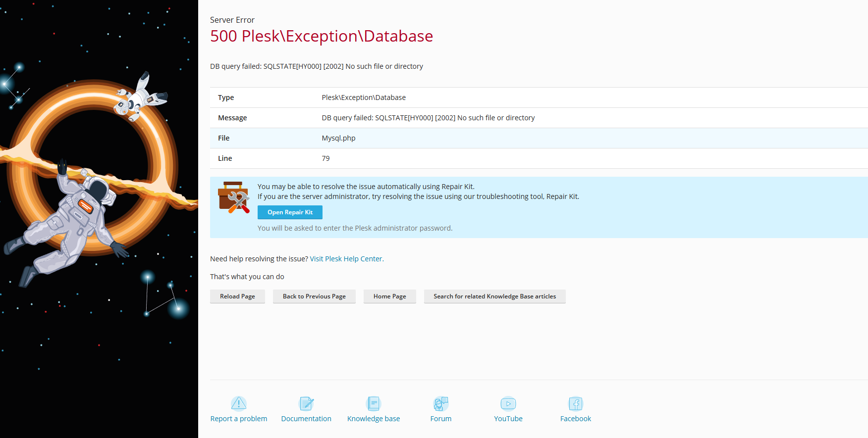Viewport: 868px width, 438px height.
Task: Open the Repair Kit
Action: (290, 212)
